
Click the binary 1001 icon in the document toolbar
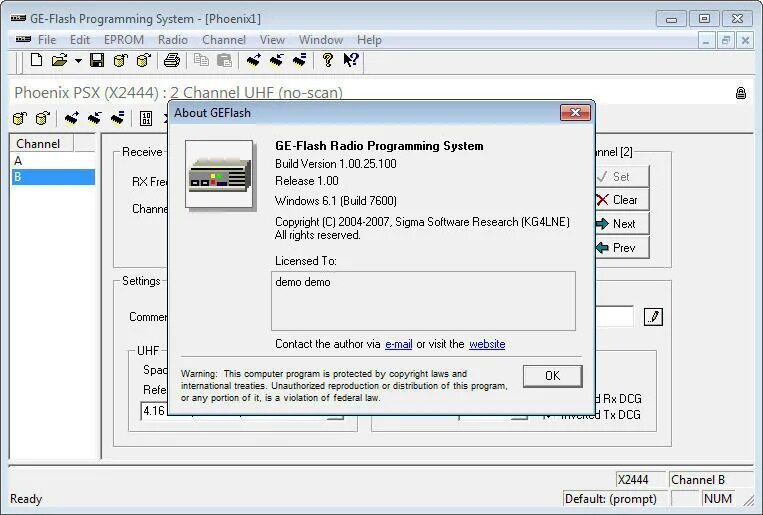[x=146, y=118]
